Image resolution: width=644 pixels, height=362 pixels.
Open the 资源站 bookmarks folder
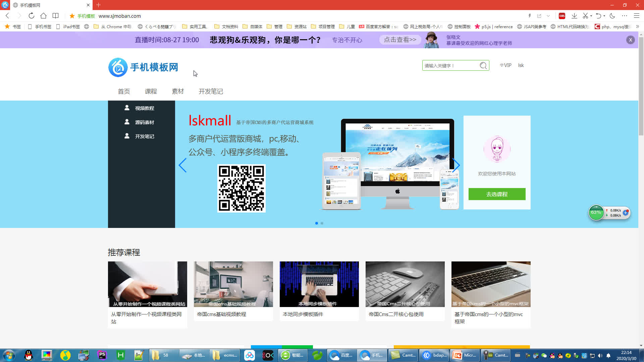pyautogui.click(x=297, y=26)
